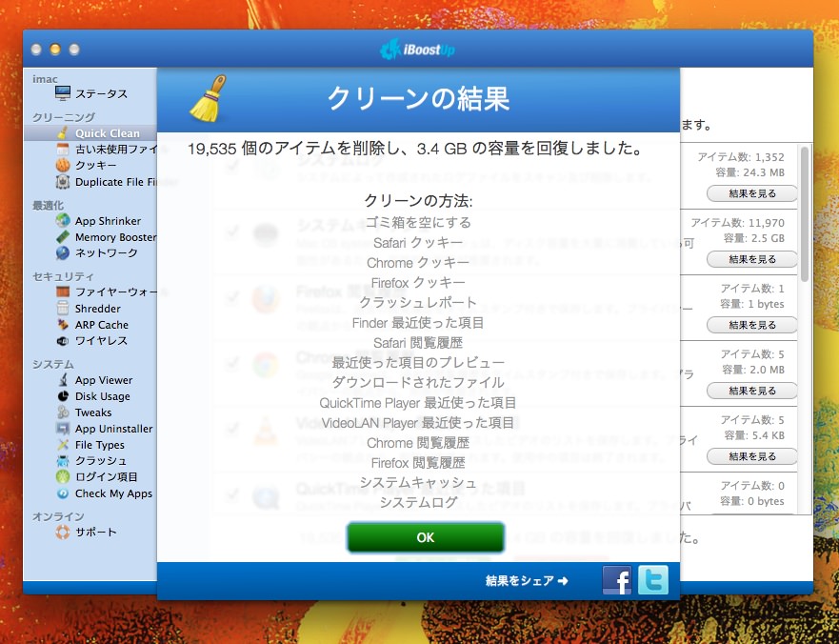Screen dimensions: 839x644
Task: Click the 容量: 2.5 GB value
Action: coord(754,238)
